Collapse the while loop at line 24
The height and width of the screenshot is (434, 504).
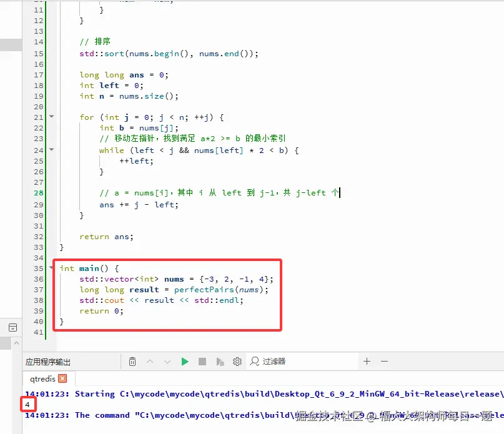tap(51, 149)
